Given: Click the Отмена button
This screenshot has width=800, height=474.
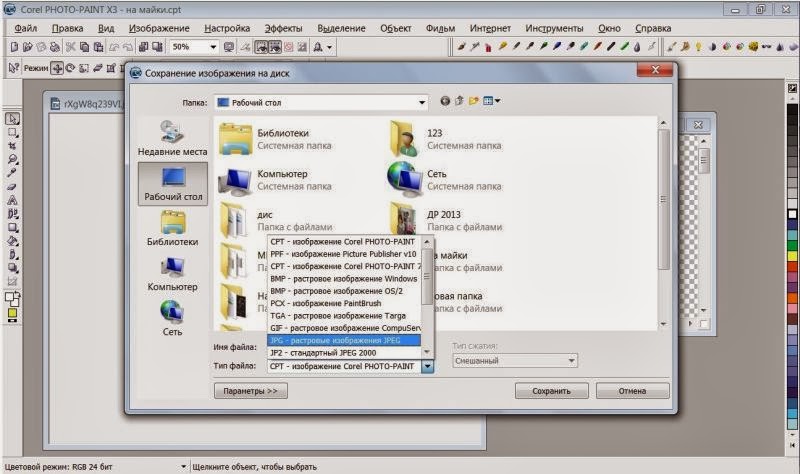Looking at the screenshot, I should tap(632, 391).
